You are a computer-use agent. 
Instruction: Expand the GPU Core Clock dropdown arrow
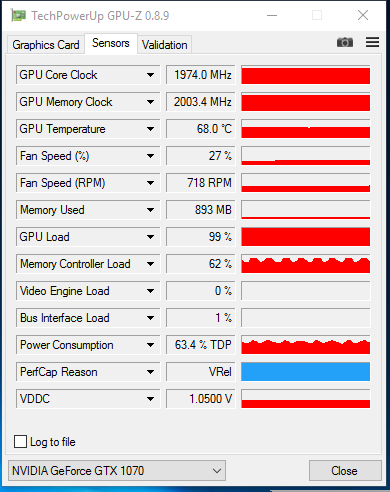click(x=151, y=75)
